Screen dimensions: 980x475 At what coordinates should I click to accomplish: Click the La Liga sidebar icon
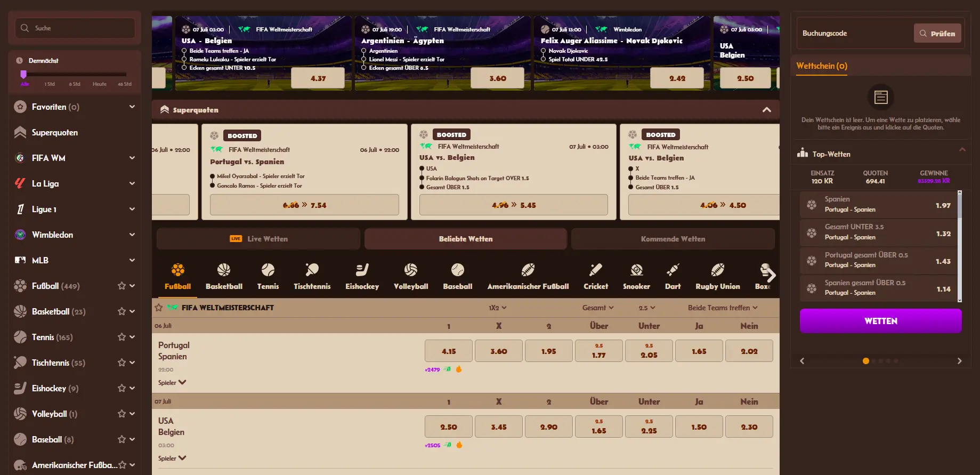(x=20, y=183)
